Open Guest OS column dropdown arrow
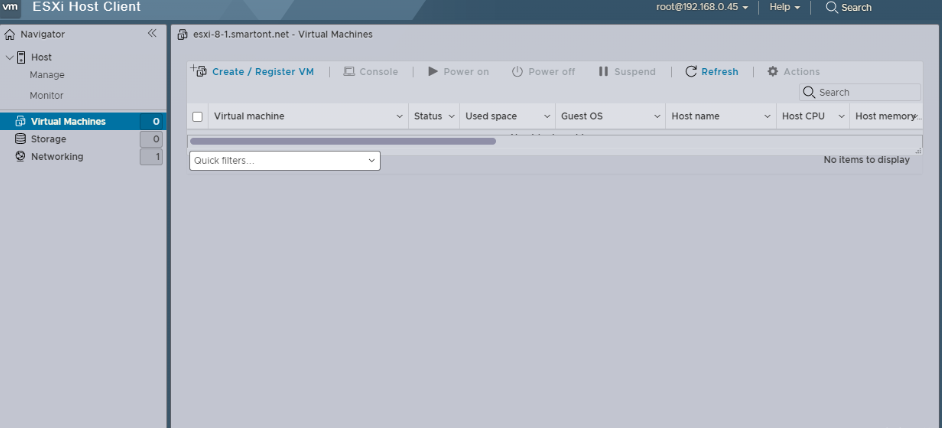The width and height of the screenshot is (942, 428). tap(657, 117)
